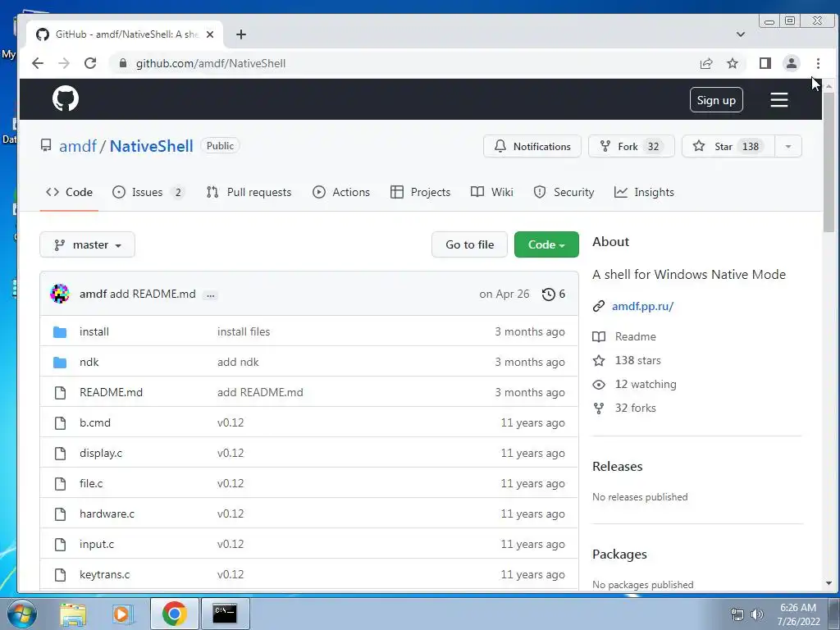Image resolution: width=840 pixels, height=630 pixels.
Task: Click the Go to file button
Action: [x=469, y=244]
